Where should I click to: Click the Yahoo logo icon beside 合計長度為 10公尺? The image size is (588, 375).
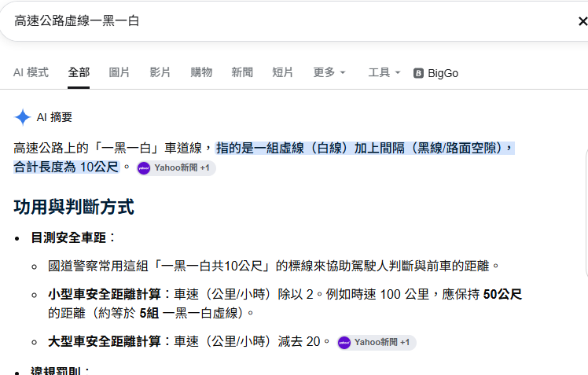144,168
